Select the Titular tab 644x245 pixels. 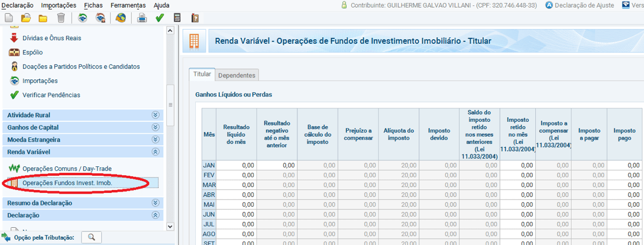coord(202,75)
